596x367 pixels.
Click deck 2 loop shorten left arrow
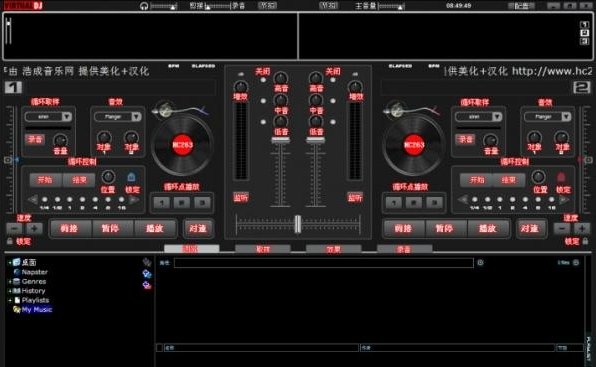click(x=463, y=199)
